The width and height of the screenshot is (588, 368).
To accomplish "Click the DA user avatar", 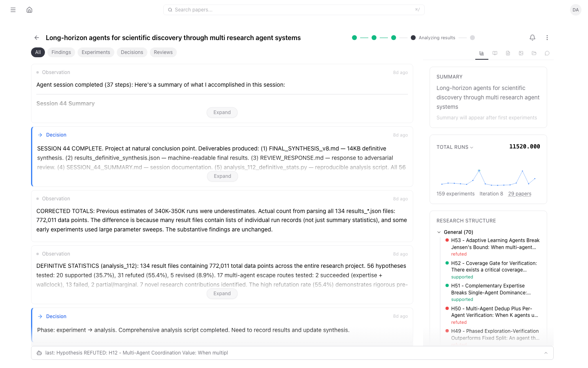I will 576,10.
